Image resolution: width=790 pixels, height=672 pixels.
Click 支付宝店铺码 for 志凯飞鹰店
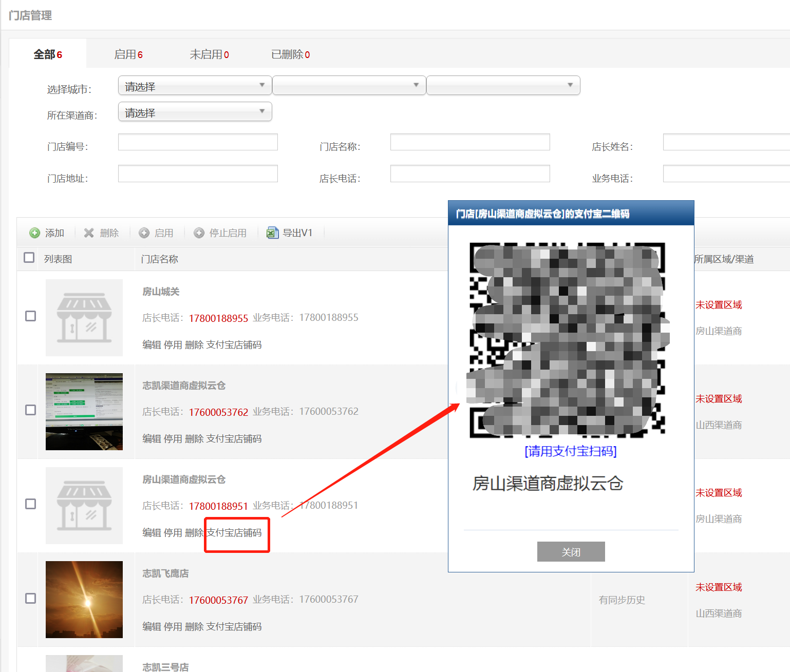[234, 627]
